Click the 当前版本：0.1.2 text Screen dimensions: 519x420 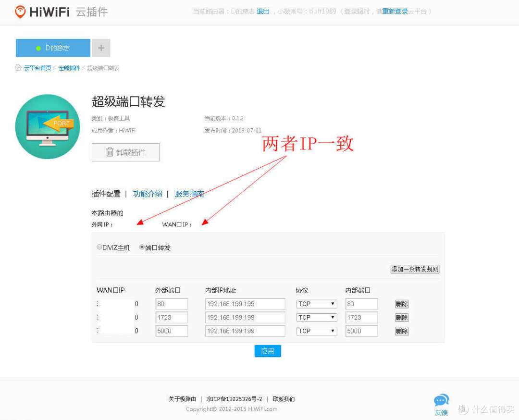(224, 118)
